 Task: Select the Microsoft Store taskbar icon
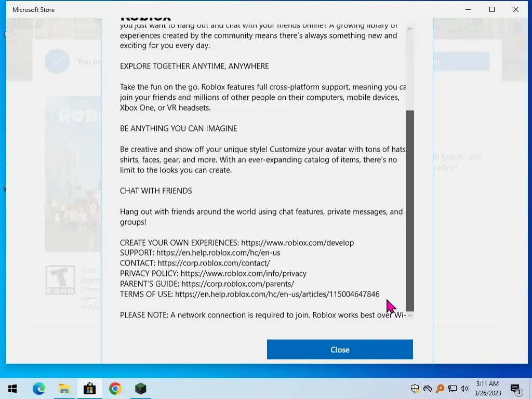click(89, 389)
